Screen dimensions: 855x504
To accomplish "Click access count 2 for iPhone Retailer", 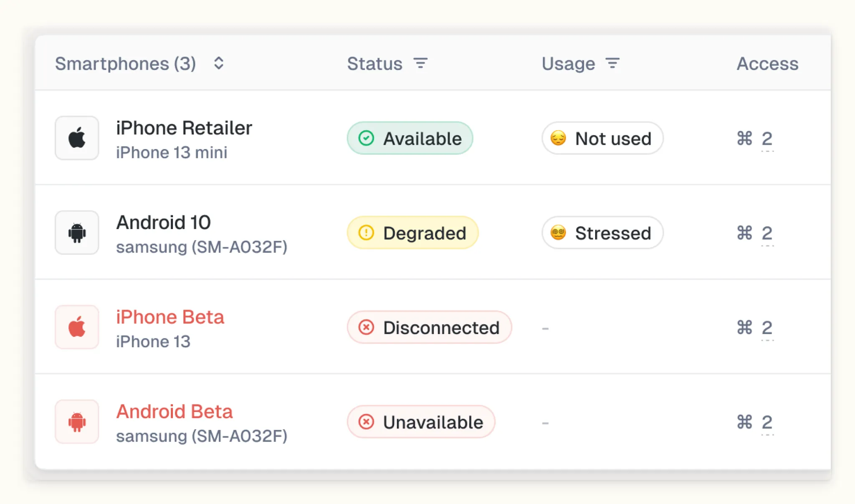I will [767, 139].
